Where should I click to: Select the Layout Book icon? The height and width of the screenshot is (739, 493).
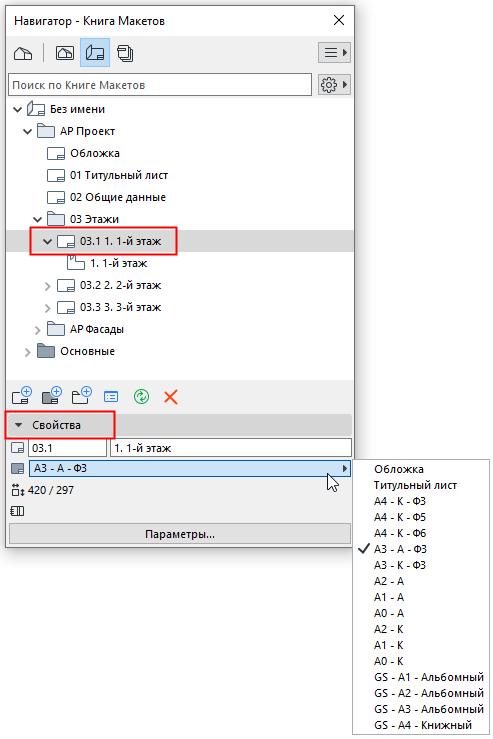click(x=95, y=53)
